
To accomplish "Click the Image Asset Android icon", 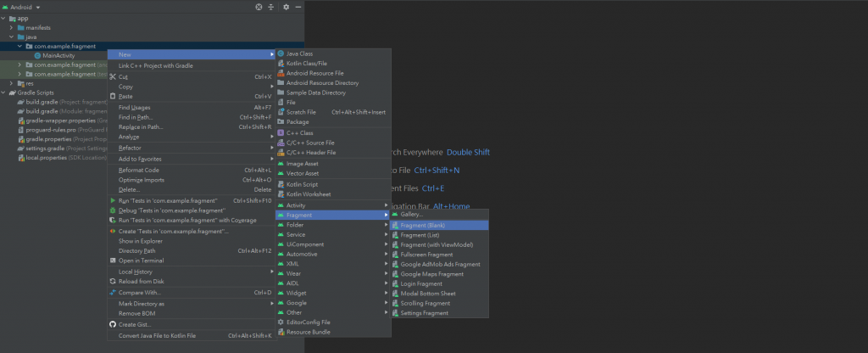I will (281, 164).
